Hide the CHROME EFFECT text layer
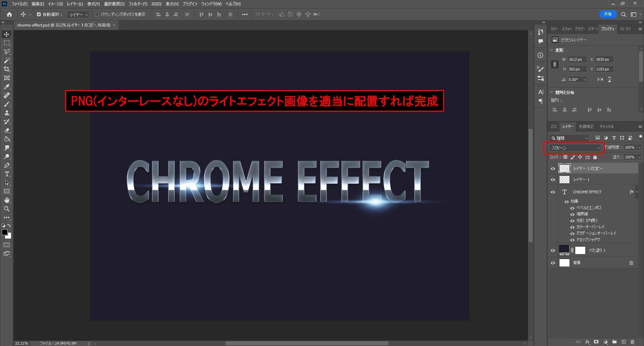This screenshot has width=644, height=346. click(553, 192)
